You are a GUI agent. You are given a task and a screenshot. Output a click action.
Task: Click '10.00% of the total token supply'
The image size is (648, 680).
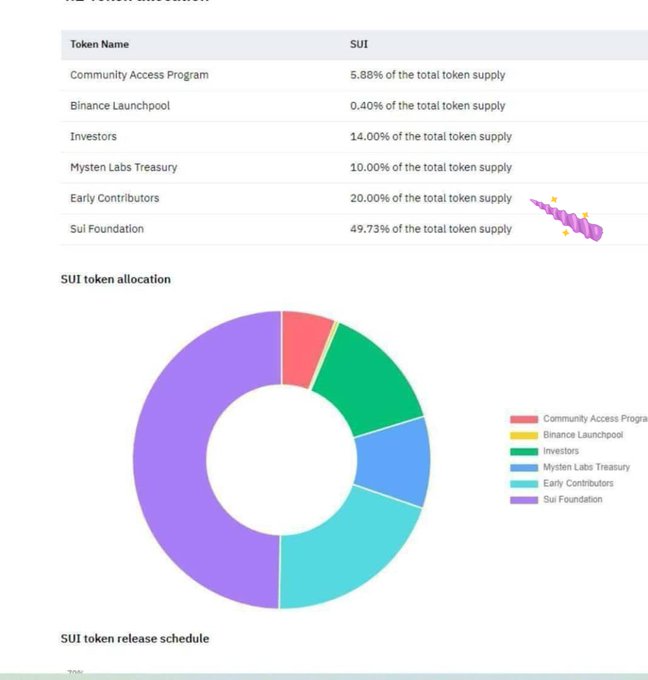pyautogui.click(x=431, y=167)
